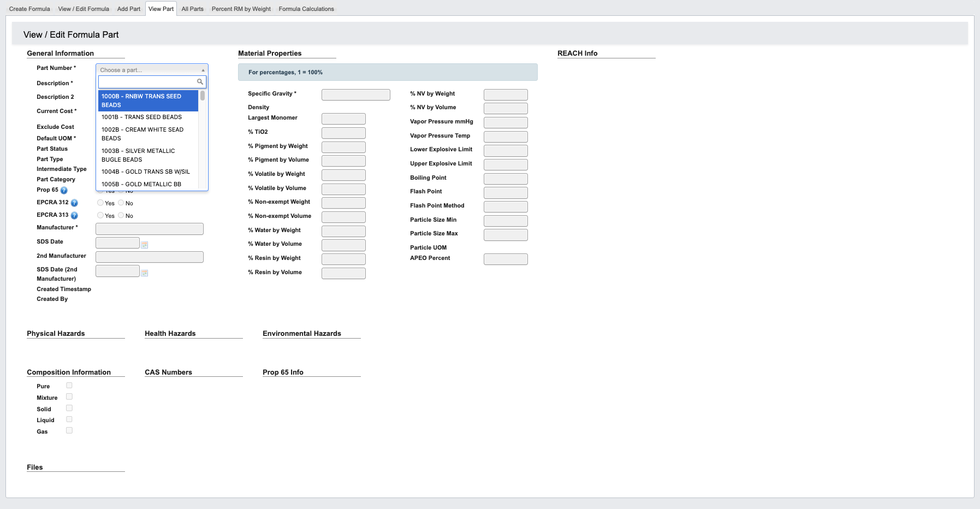Screen dimensions: 980x509
Task: Click the % Pigment by Weight field
Action: click(x=343, y=147)
